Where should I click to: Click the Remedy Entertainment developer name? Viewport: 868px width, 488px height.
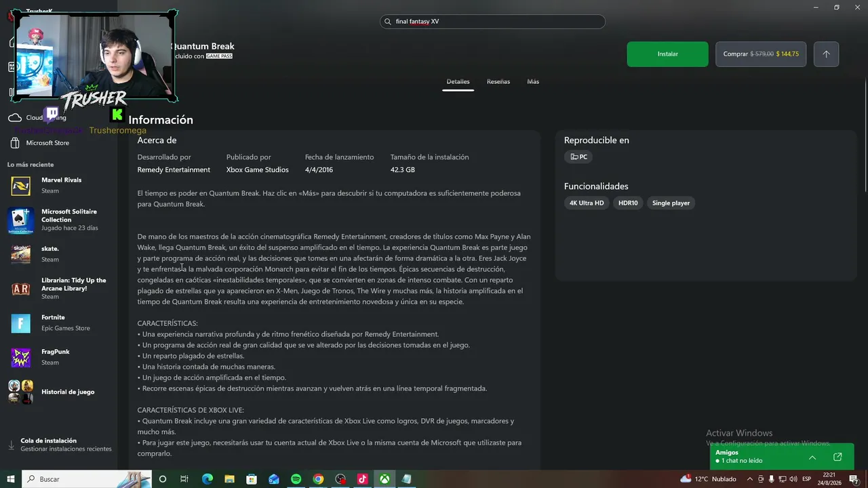click(174, 169)
